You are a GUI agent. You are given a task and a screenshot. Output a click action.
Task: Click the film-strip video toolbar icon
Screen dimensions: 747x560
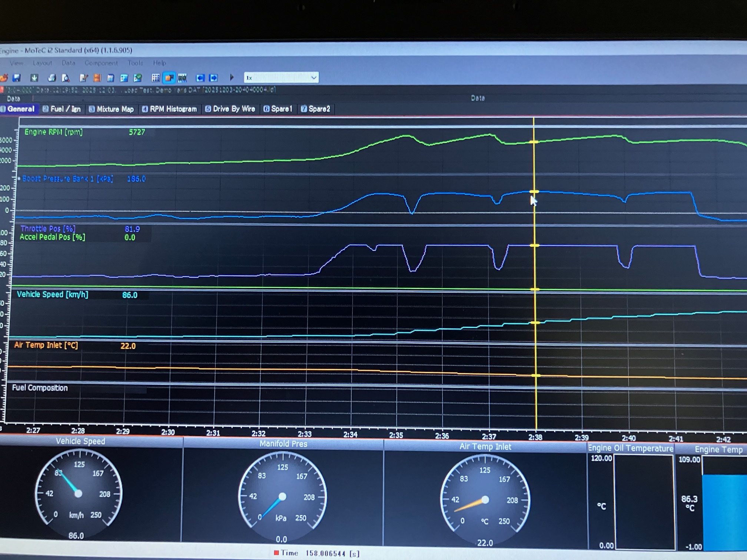(182, 78)
